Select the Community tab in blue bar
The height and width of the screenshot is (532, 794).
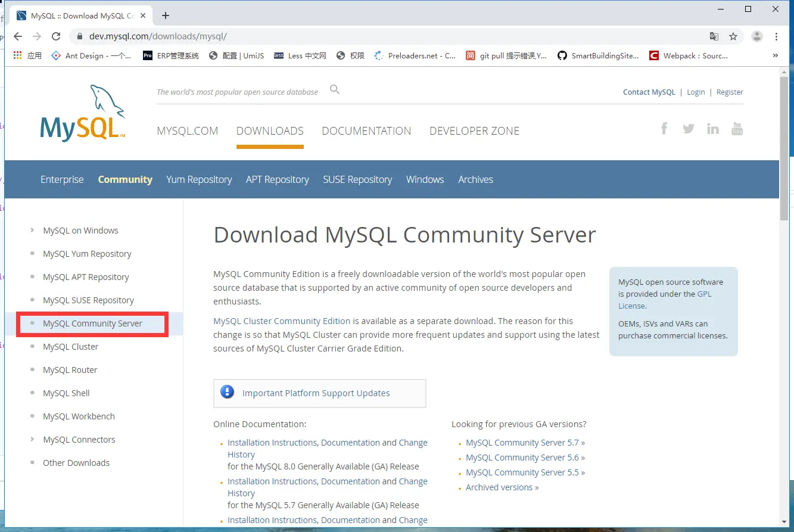point(125,179)
